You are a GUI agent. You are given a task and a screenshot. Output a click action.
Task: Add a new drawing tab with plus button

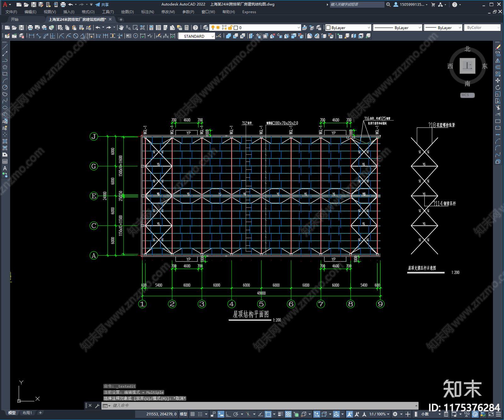click(x=121, y=20)
